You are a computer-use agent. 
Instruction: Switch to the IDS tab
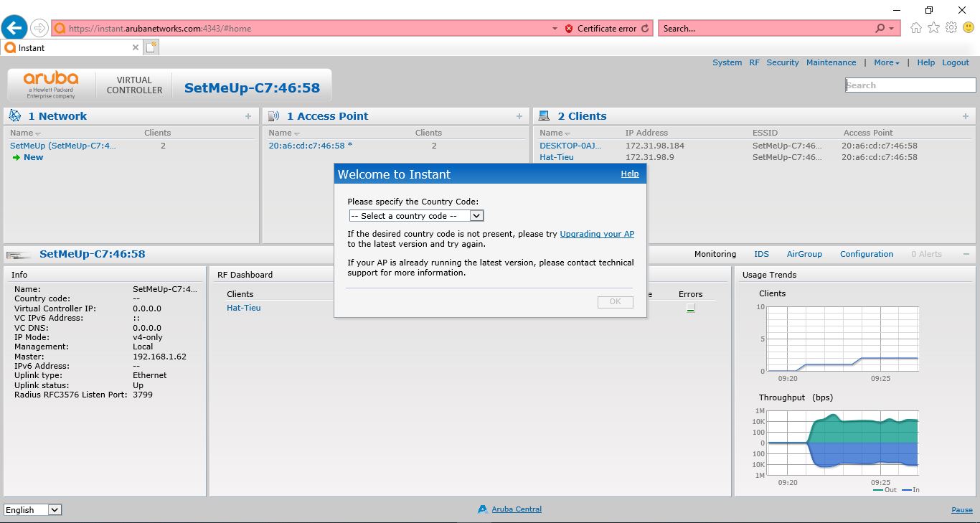click(761, 254)
